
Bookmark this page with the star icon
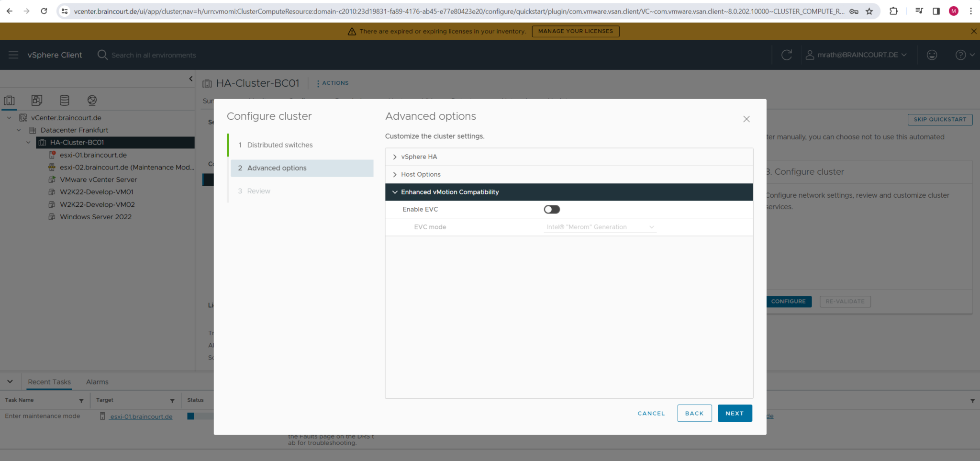click(869, 11)
